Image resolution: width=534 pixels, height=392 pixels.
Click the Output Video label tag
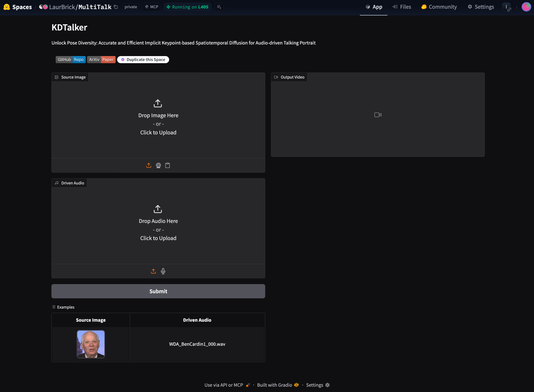289,77
